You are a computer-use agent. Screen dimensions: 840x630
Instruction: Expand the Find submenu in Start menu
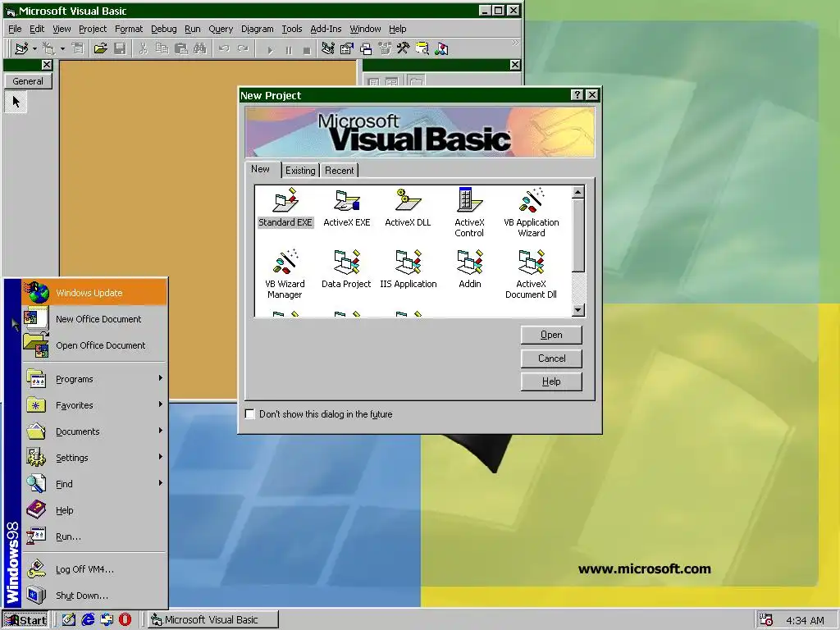coord(95,484)
